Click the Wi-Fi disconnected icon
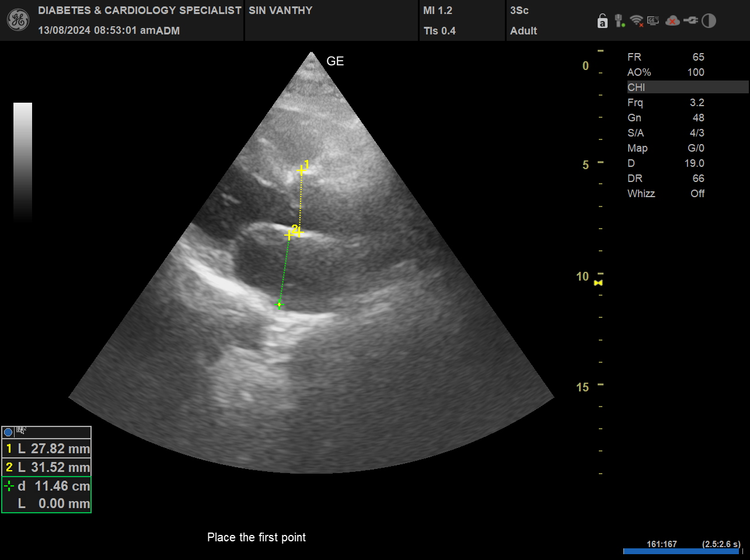This screenshot has width=750, height=560. click(x=637, y=21)
